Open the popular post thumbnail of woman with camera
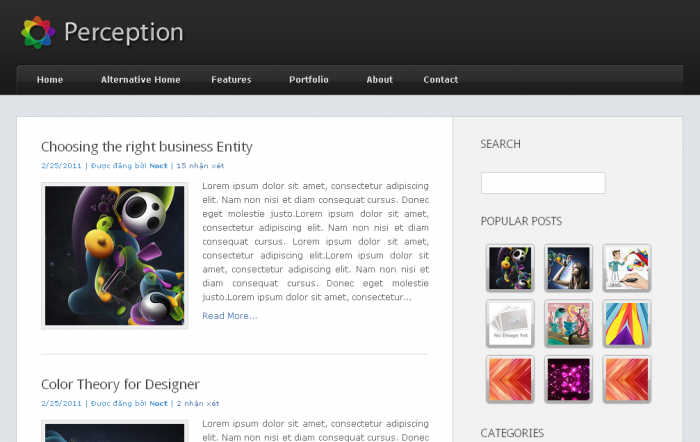This screenshot has height=442, width=700. click(x=568, y=268)
